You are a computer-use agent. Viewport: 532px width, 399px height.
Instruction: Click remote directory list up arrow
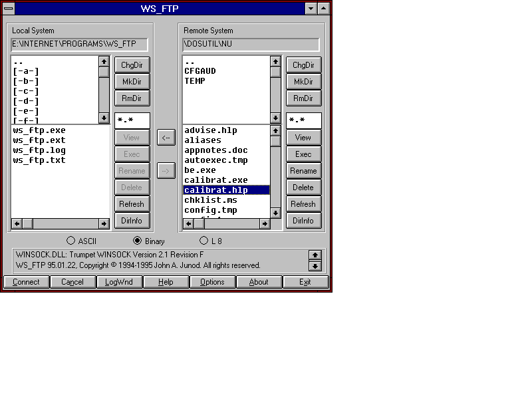[275, 61]
